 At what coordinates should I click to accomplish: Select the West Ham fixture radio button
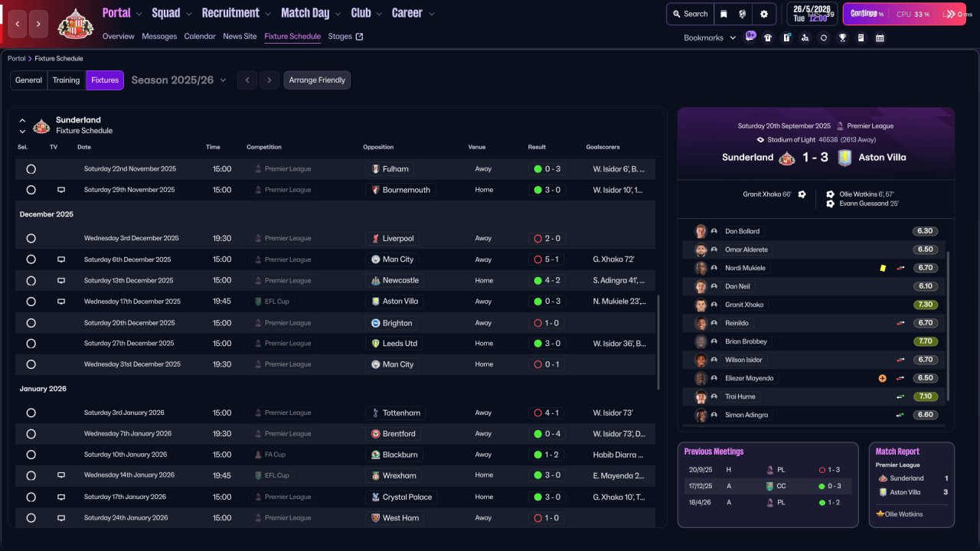pyautogui.click(x=31, y=518)
